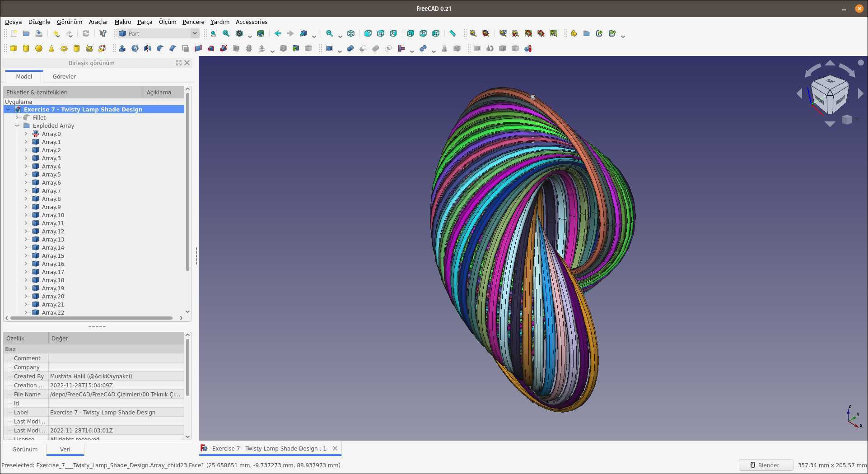Image resolution: width=868 pixels, height=474 pixels.
Task: Create a cube with the Box primitive tool
Action: point(14,48)
